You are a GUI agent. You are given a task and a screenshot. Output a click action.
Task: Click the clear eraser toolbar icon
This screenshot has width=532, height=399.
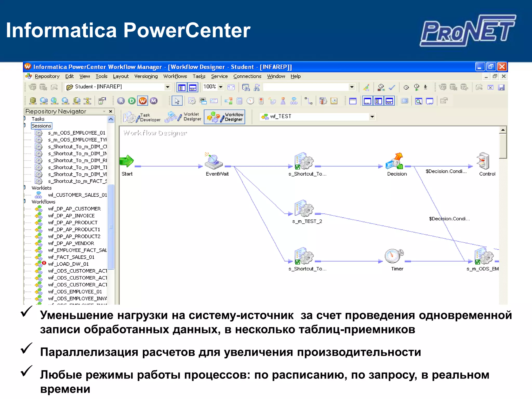tap(366, 87)
